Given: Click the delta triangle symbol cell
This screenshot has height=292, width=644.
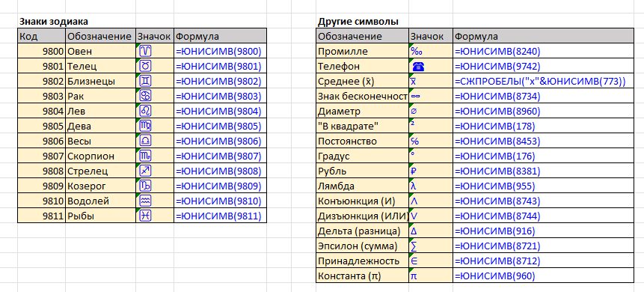Looking at the screenshot, I should pyautogui.click(x=431, y=231).
